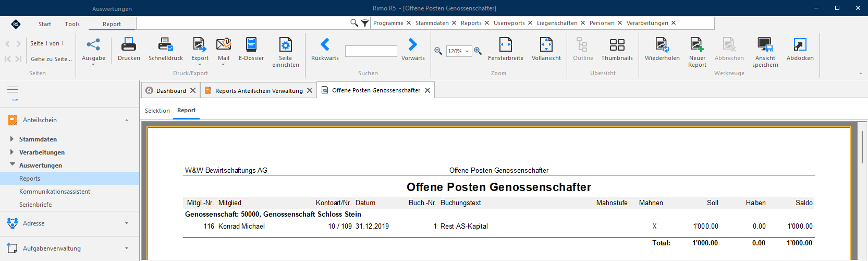Open the Tools ribbon tab
Viewport: 868px width, 261px height.
pyautogui.click(x=72, y=24)
